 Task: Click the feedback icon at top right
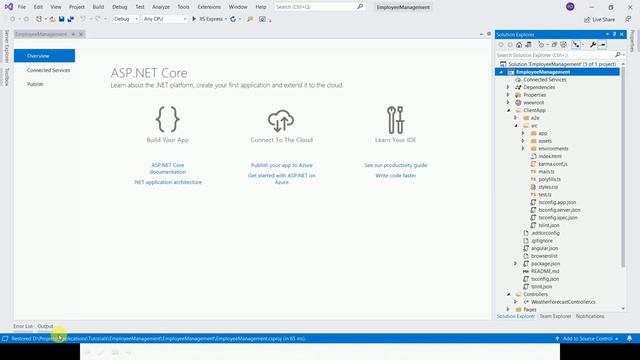pyautogui.click(x=628, y=19)
